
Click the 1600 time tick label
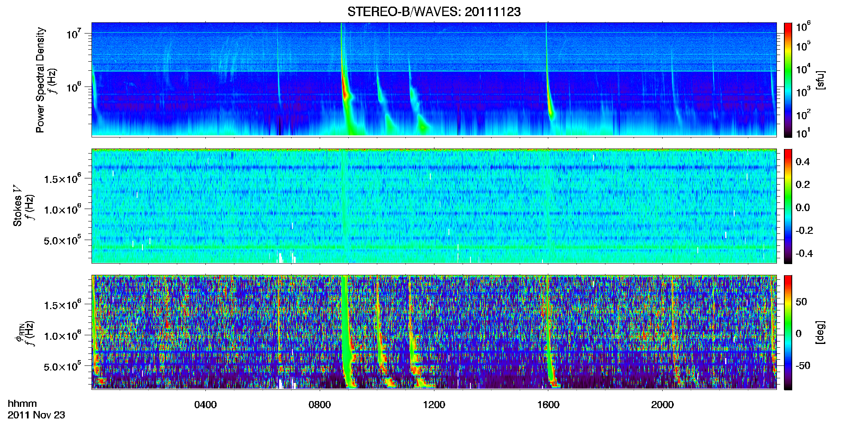coord(548,405)
